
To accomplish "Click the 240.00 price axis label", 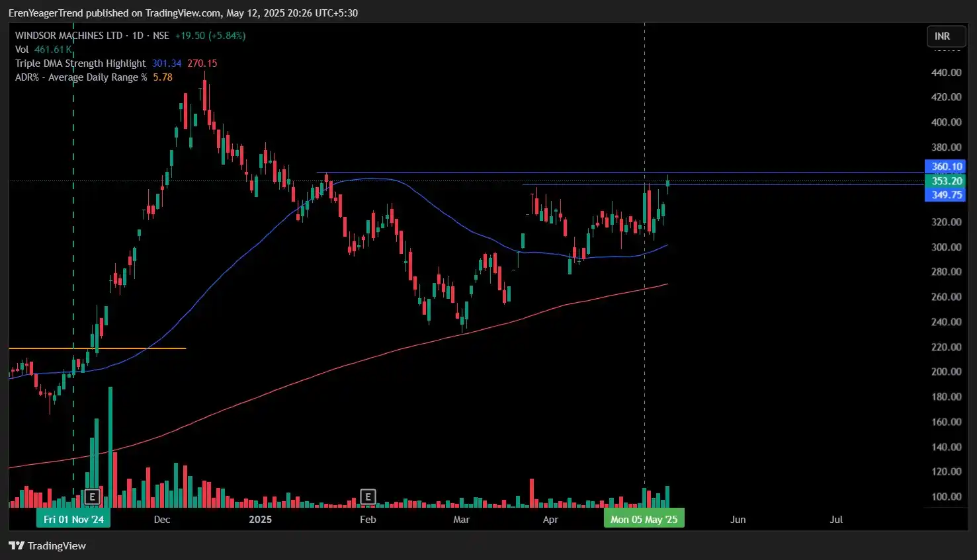I will tap(946, 322).
